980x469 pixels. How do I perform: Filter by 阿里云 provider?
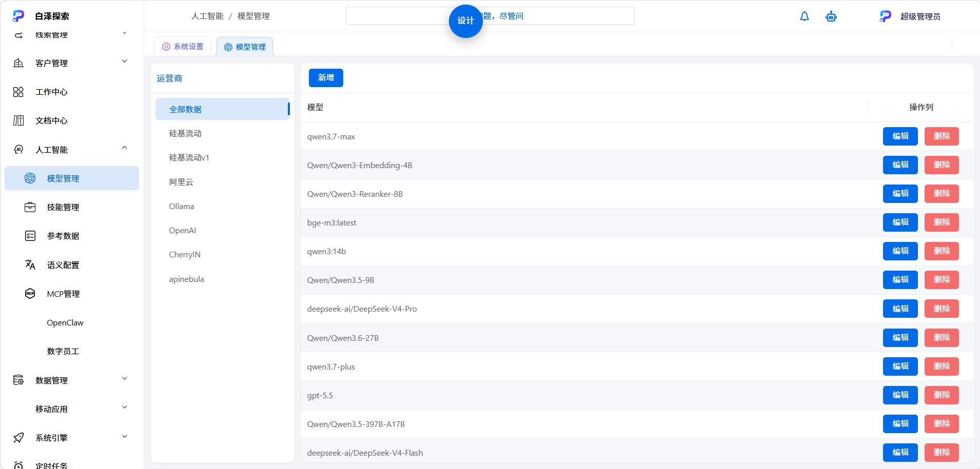click(223, 182)
